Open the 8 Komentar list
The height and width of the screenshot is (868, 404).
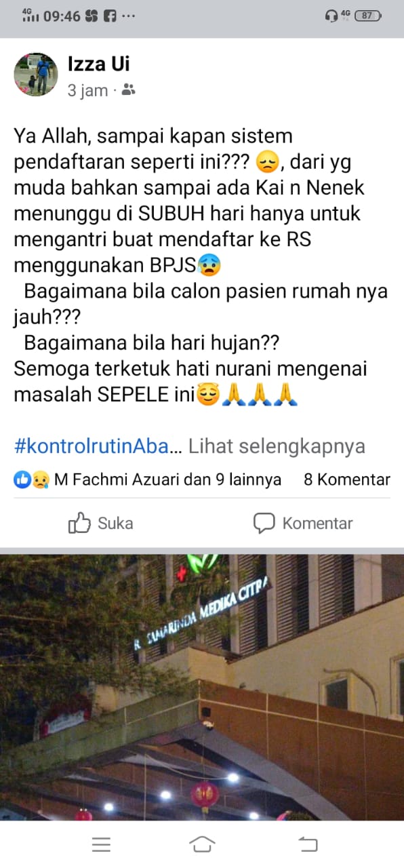(347, 479)
